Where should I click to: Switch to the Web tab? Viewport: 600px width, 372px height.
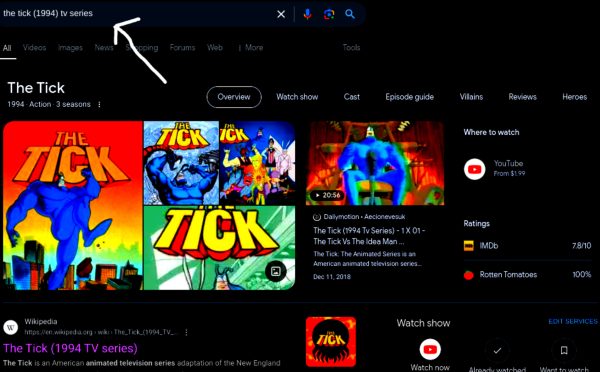coord(215,47)
